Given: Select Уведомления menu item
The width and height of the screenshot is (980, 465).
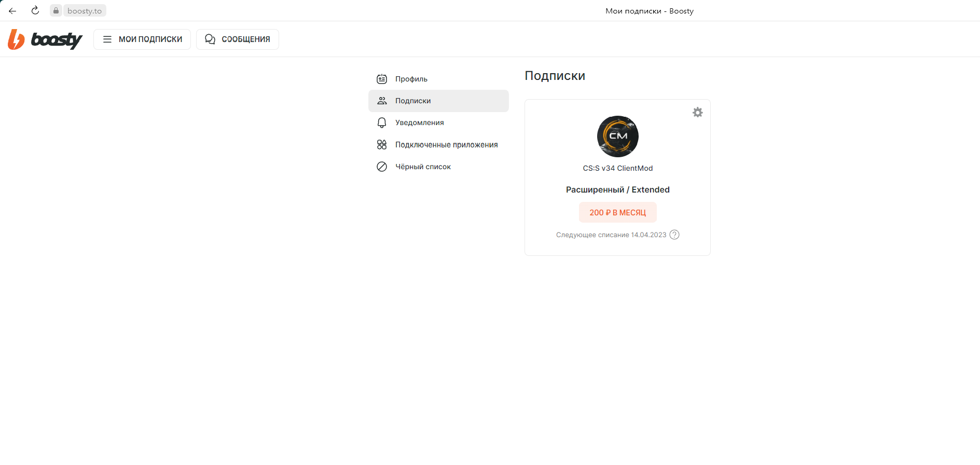Looking at the screenshot, I should pos(438,122).
